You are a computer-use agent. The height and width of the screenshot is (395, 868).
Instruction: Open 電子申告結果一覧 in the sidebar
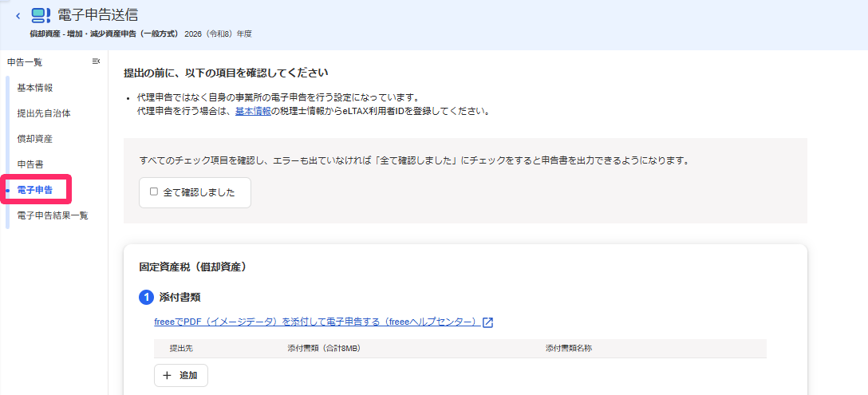(x=53, y=215)
